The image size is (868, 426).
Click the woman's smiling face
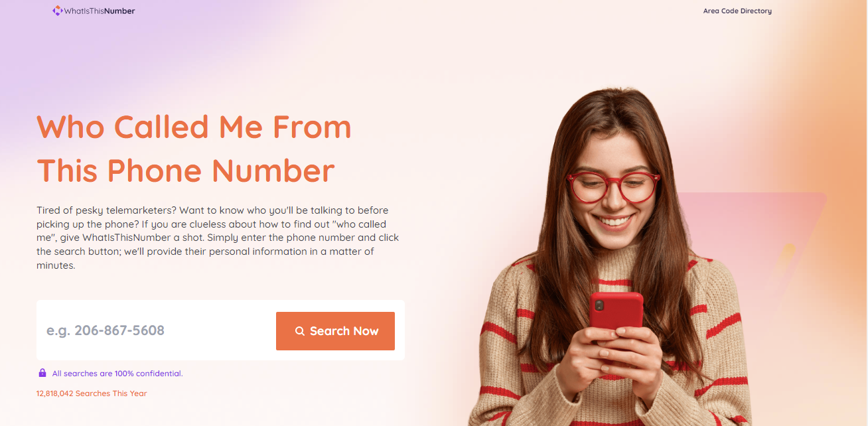point(611,192)
